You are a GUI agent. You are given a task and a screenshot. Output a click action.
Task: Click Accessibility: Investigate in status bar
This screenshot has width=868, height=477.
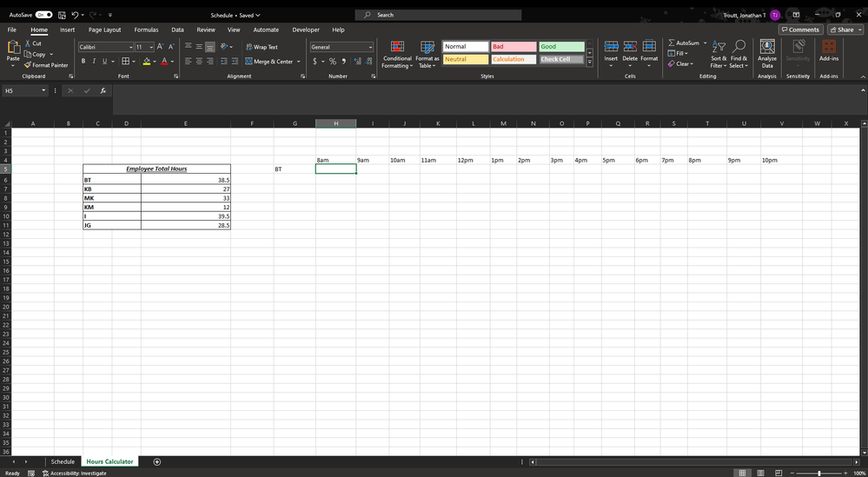click(74, 474)
